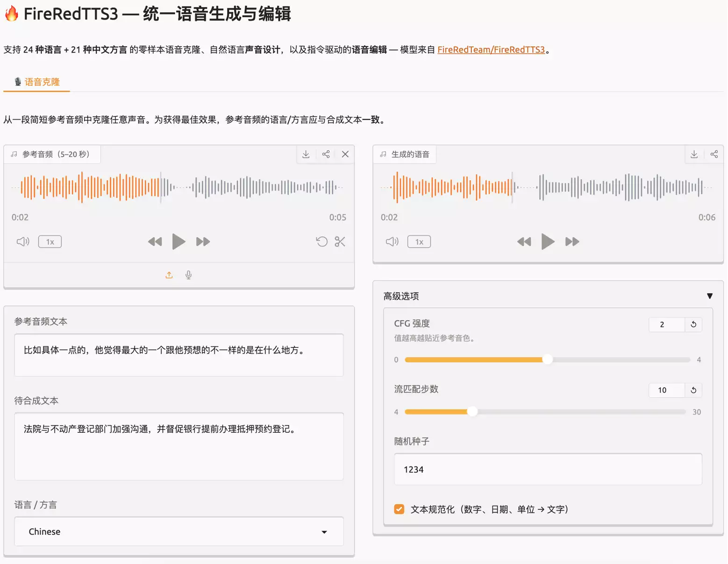
Task: Click the 待合成文本 text box
Action: [x=179, y=446]
